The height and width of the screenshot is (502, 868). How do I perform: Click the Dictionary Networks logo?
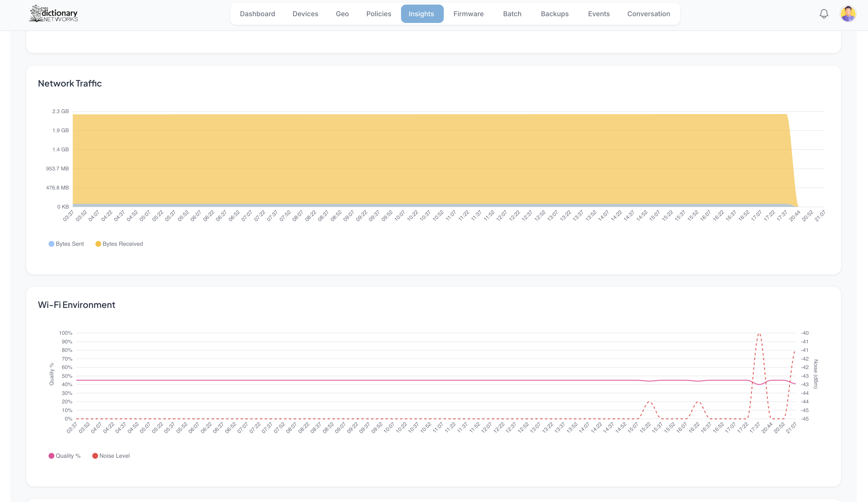pyautogui.click(x=53, y=14)
